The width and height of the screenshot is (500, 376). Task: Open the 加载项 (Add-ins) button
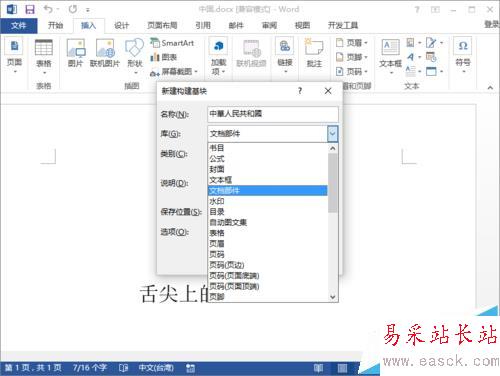(x=218, y=56)
